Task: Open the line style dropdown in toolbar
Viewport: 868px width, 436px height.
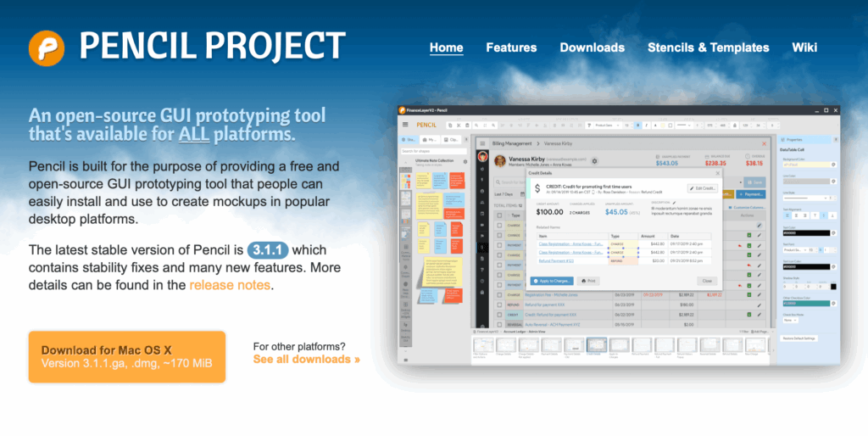Action: pos(684,126)
